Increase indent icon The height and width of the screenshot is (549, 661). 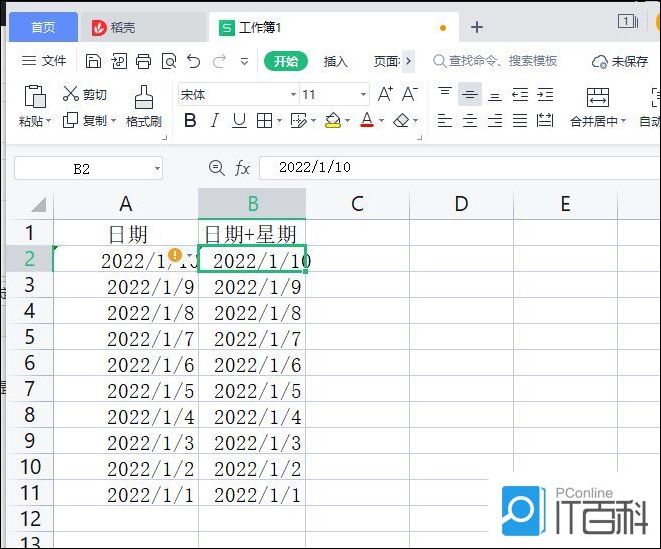pos(545,94)
